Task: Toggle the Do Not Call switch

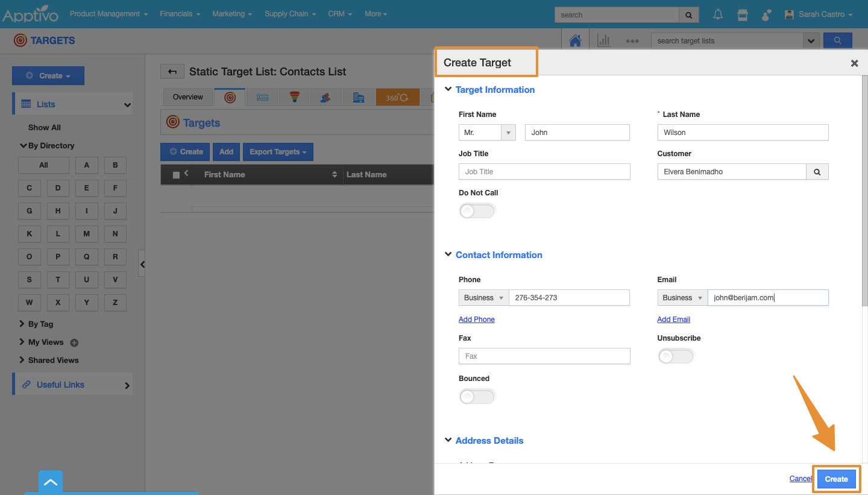Action: point(477,211)
